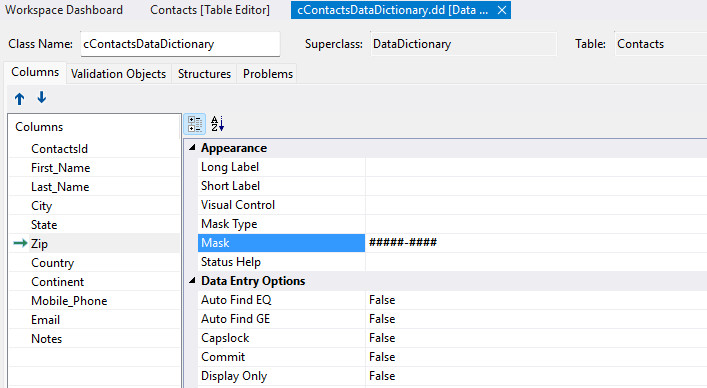The height and width of the screenshot is (388, 707).
Task: Switch to Contacts [Table Editor] tab
Action: (210, 10)
